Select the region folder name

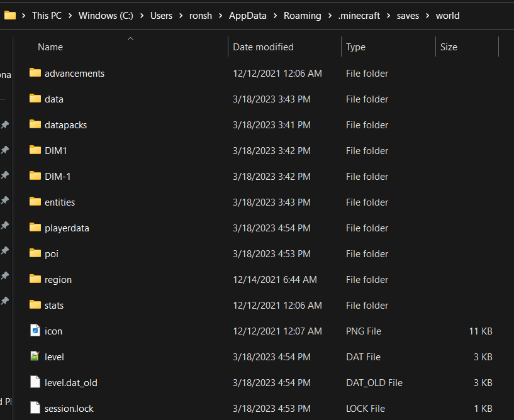58,280
